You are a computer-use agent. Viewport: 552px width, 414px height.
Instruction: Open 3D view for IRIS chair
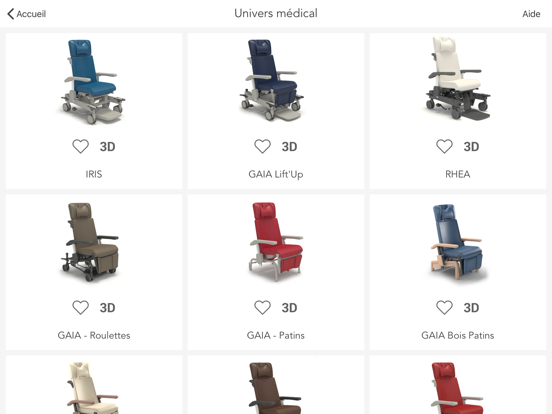pyautogui.click(x=107, y=147)
